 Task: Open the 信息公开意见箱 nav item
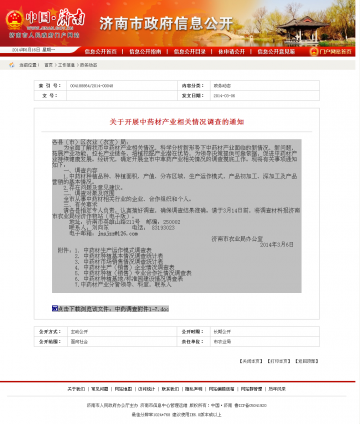276,51
